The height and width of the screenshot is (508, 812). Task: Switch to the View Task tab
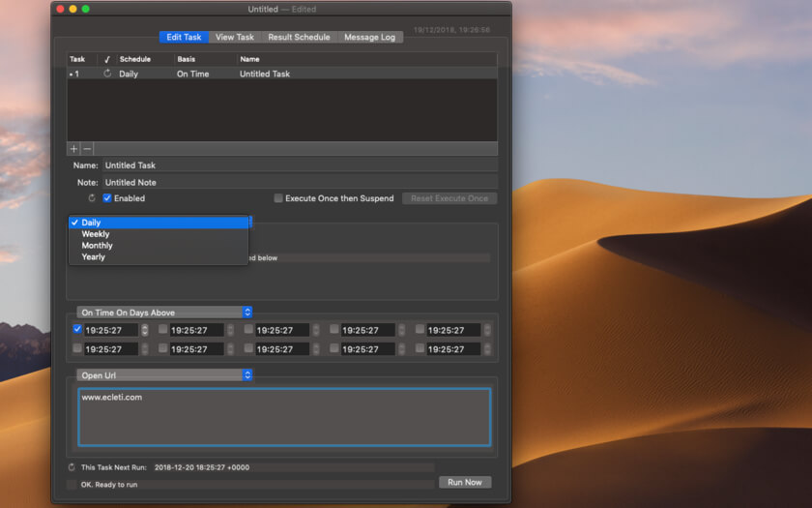[235, 37]
